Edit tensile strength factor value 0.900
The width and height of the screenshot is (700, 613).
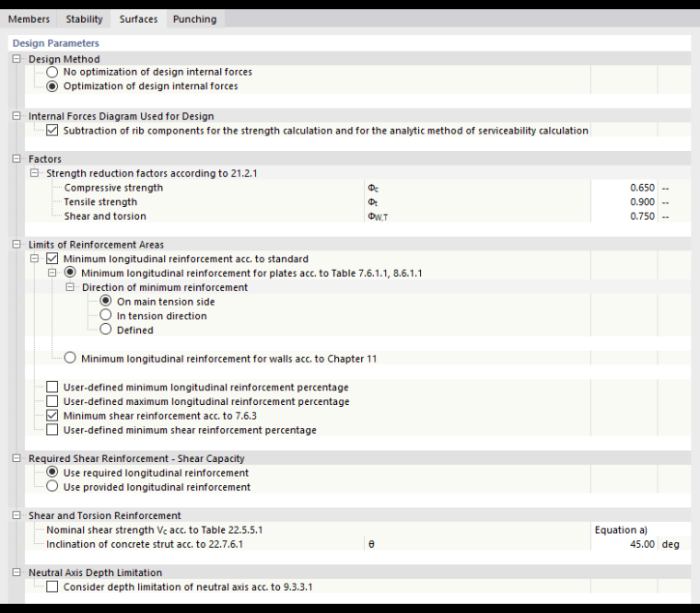pos(624,202)
